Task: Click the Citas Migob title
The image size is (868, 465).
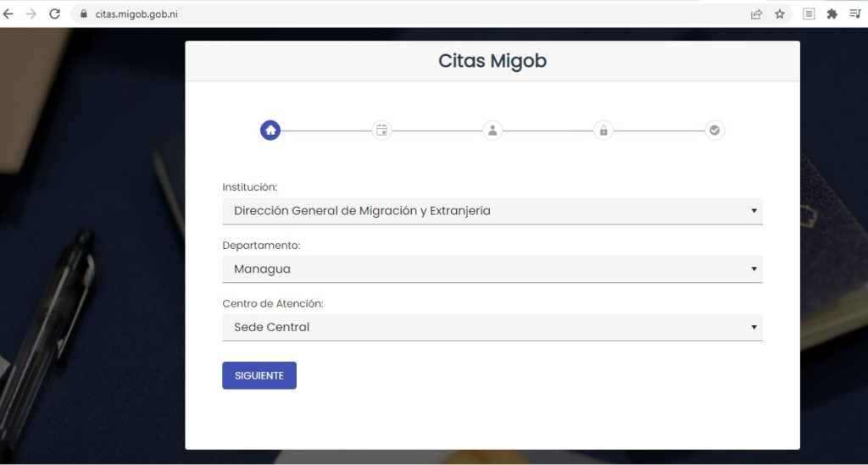Action: point(492,61)
